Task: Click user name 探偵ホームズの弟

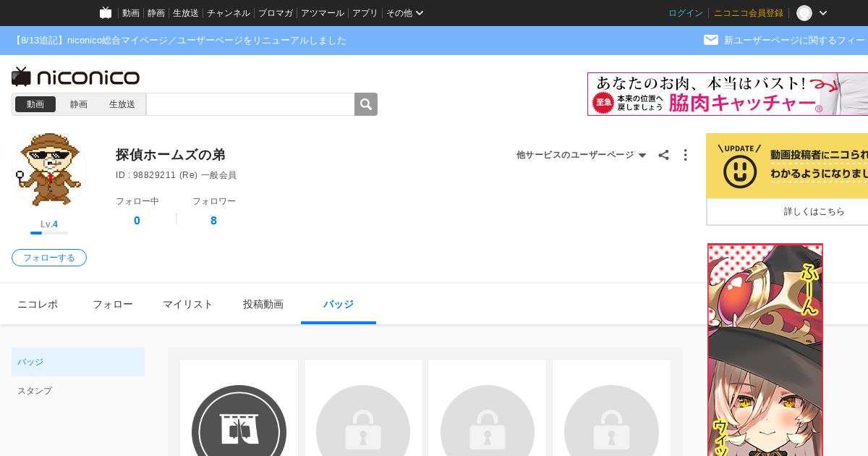Action: pos(171,155)
